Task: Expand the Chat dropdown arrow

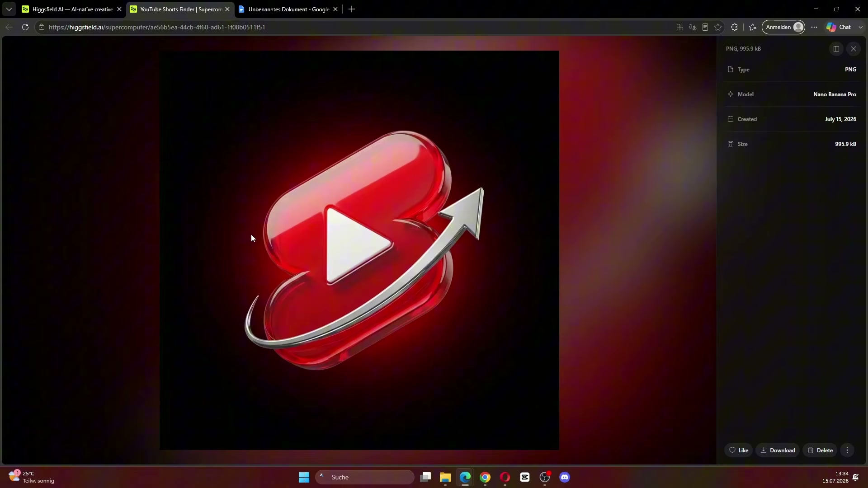Action: [x=861, y=27]
